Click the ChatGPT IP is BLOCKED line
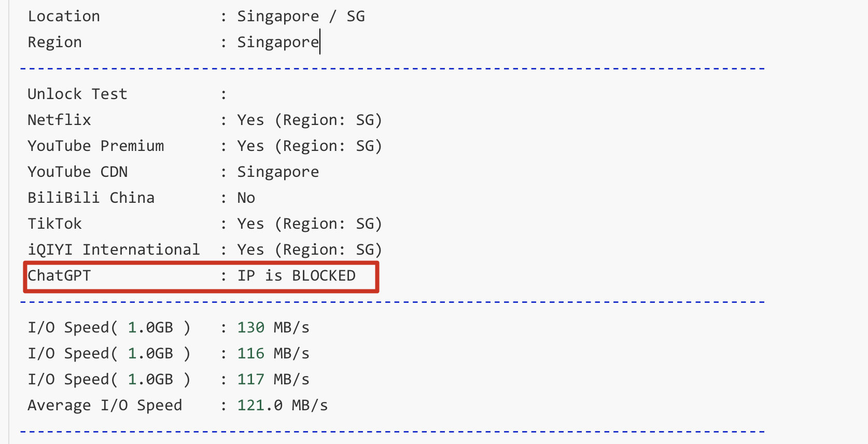The image size is (868, 444). 201,276
